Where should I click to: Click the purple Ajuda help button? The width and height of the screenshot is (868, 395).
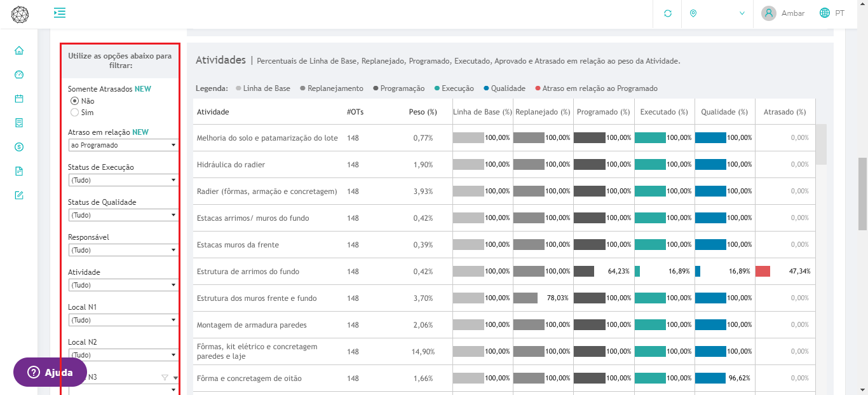(x=50, y=372)
